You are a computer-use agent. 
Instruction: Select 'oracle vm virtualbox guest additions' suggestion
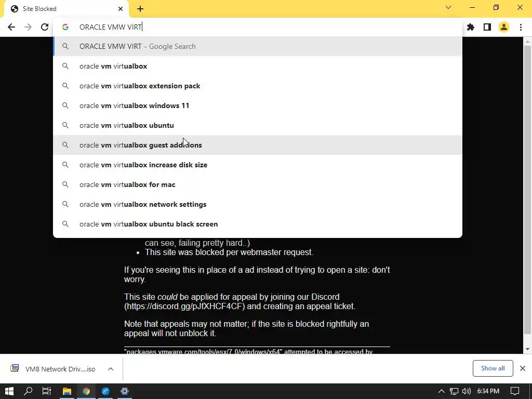[x=258, y=145]
